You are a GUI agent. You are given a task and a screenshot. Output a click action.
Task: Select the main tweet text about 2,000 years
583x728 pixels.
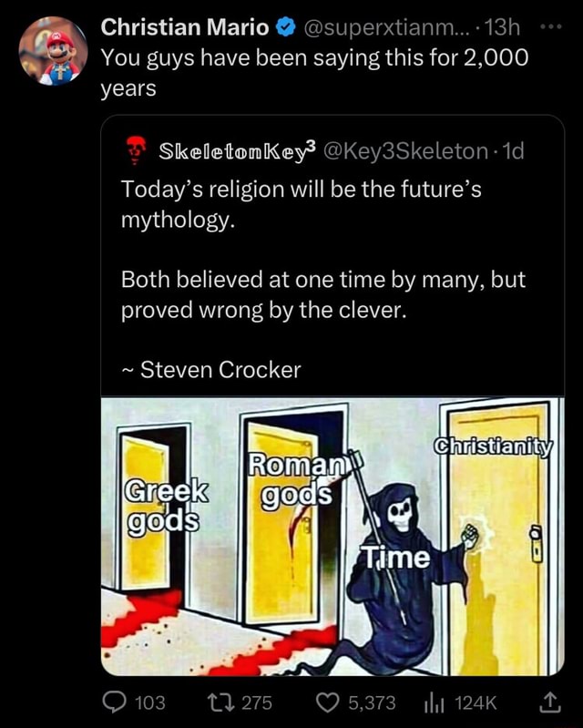314,73
